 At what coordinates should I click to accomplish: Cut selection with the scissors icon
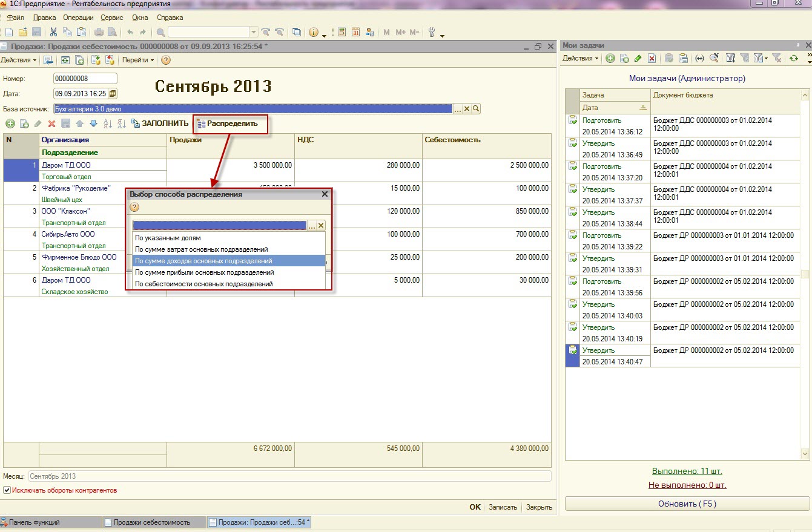pyautogui.click(x=53, y=32)
